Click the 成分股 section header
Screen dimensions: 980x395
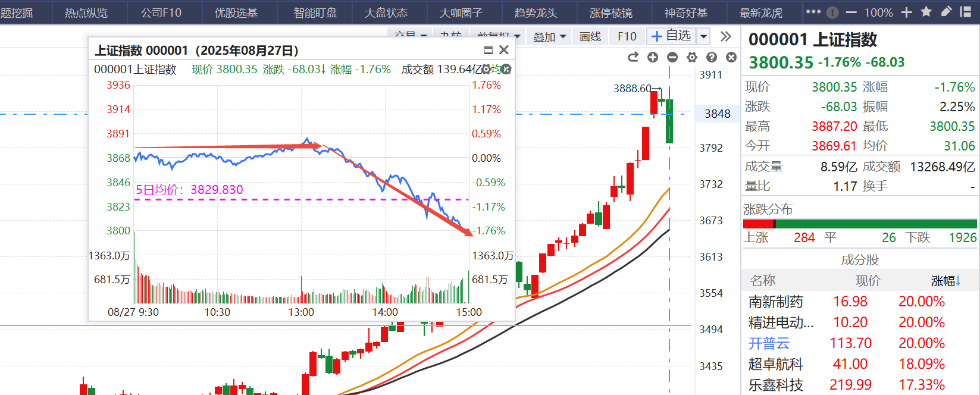click(860, 260)
